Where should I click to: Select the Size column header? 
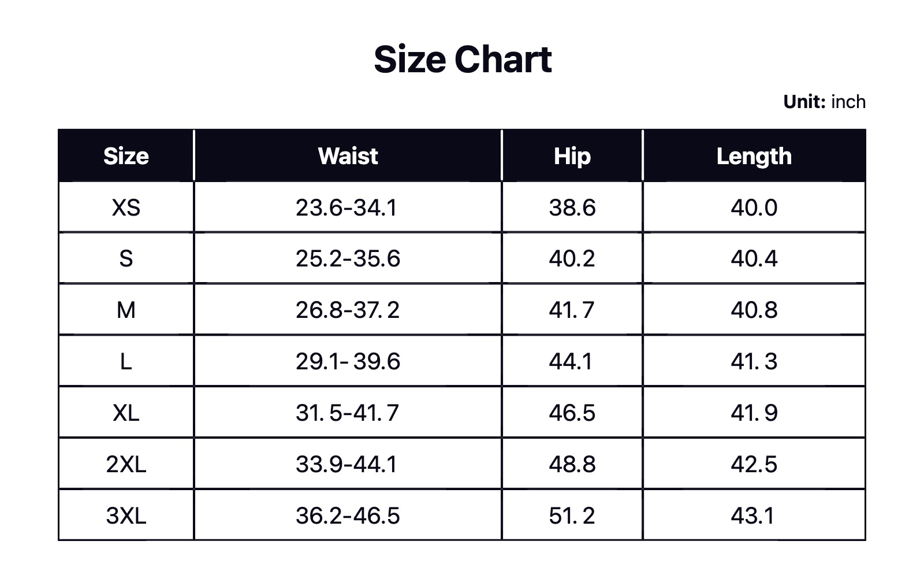point(126,156)
